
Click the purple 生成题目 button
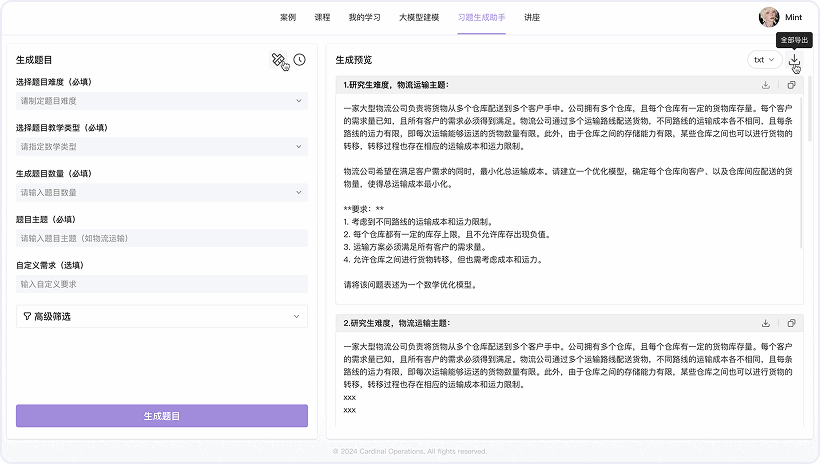click(x=162, y=416)
